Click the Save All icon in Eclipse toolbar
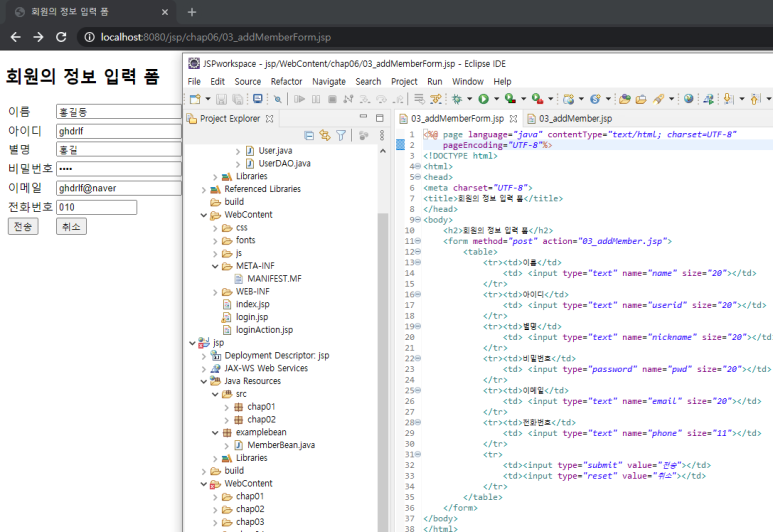The width and height of the screenshot is (773, 532). [238, 99]
